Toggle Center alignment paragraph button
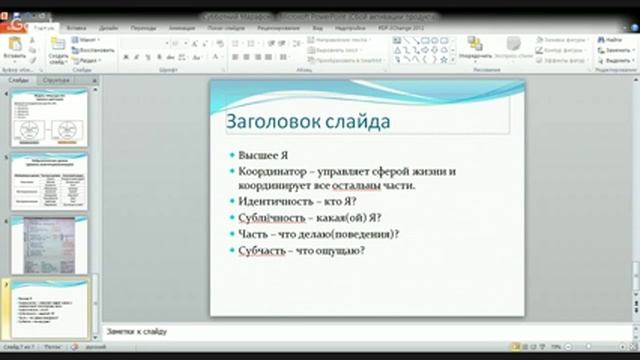640x360 pixels. [246, 57]
